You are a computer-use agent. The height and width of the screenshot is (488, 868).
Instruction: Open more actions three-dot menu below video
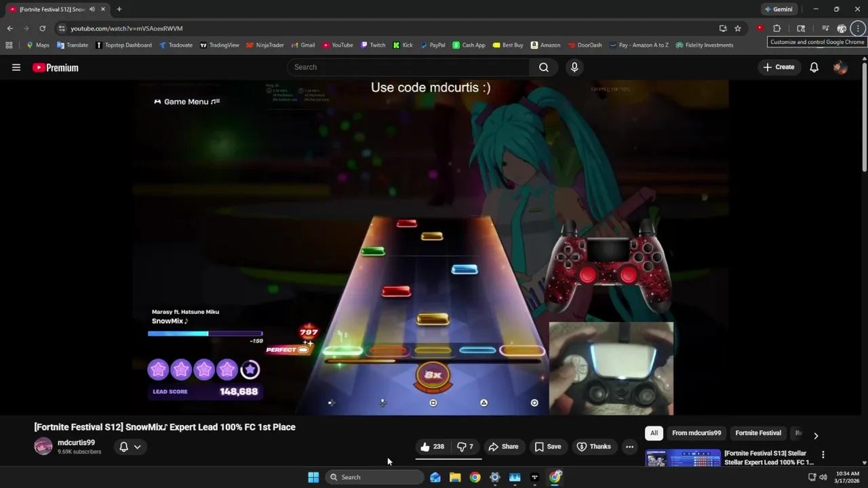tap(629, 447)
